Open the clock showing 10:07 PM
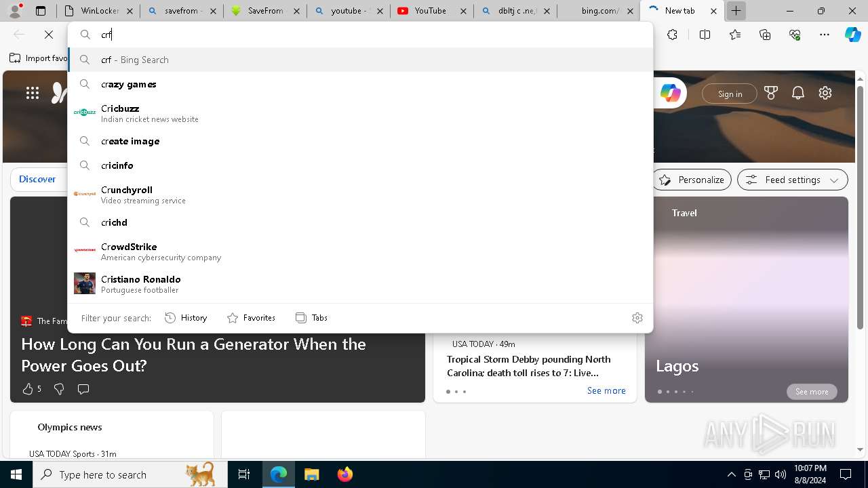The image size is (868, 488). coord(810,474)
